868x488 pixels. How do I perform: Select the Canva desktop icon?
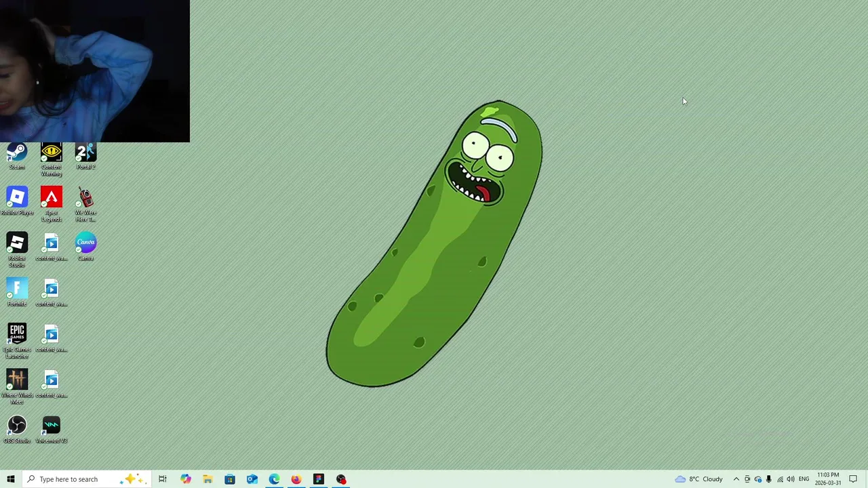tap(86, 247)
